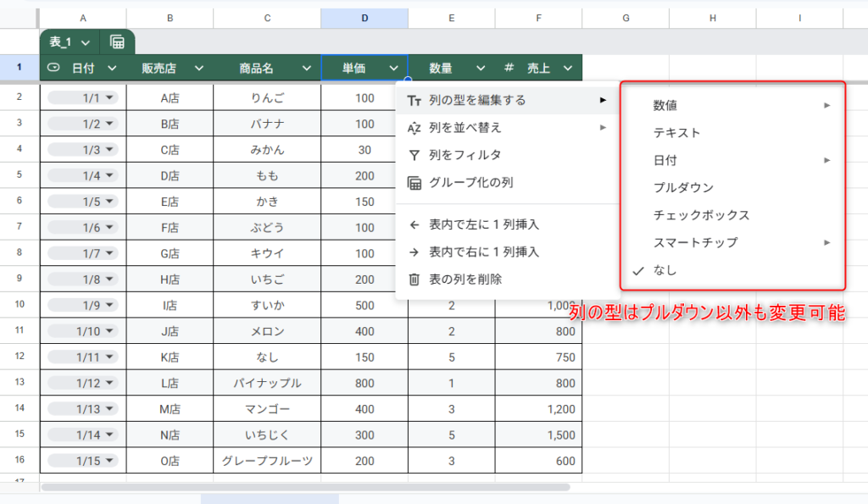
Task: Select テキスト column type
Action: point(676,133)
